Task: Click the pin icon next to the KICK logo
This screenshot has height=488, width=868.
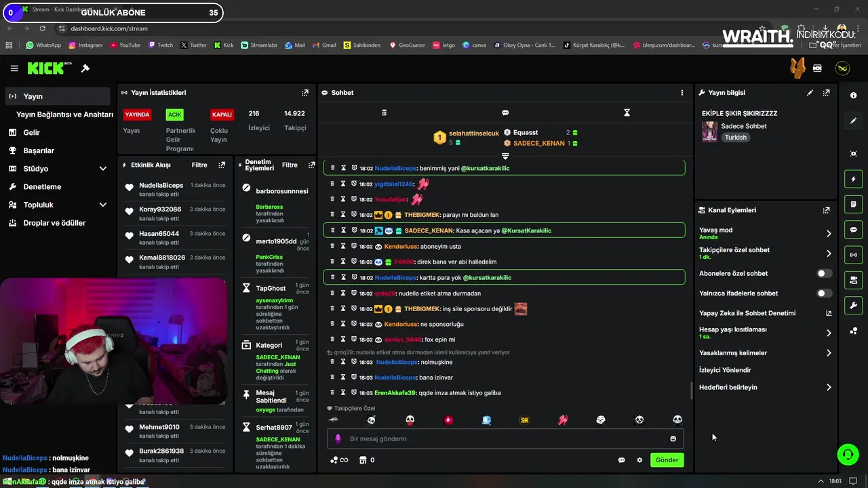Action: (x=85, y=68)
